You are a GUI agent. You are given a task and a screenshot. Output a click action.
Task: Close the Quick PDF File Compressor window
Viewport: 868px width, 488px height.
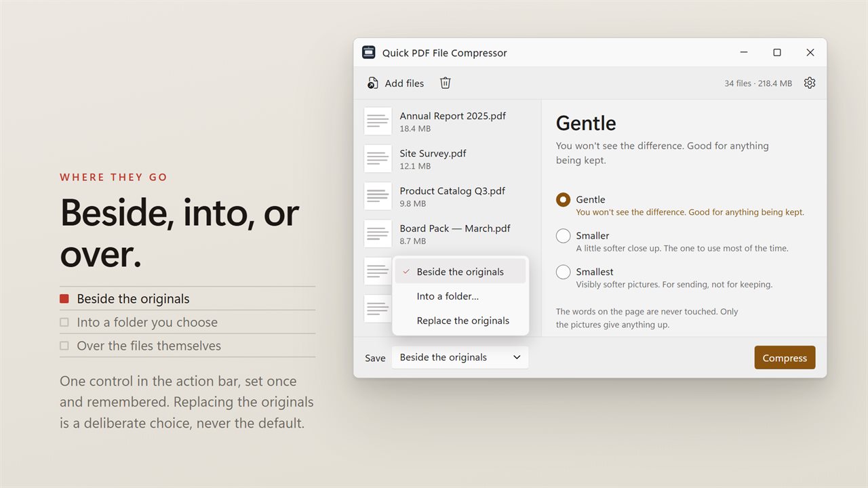tap(810, 52)
